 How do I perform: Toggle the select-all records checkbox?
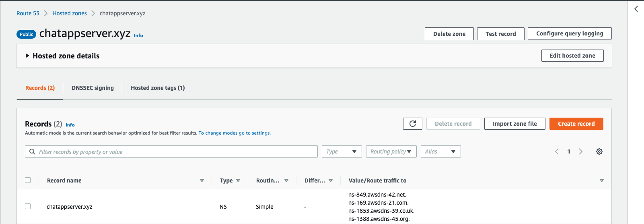coord(28,180)
